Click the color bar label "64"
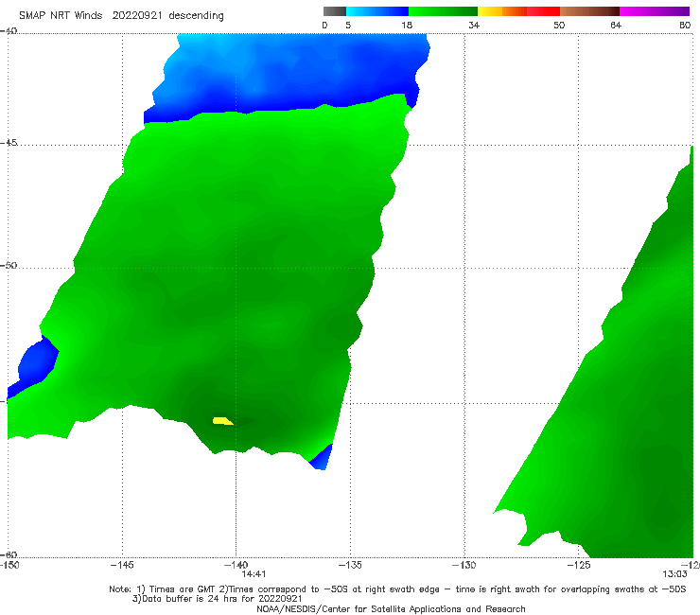Viewport: 700px width, 615px height. pos(616,25)
